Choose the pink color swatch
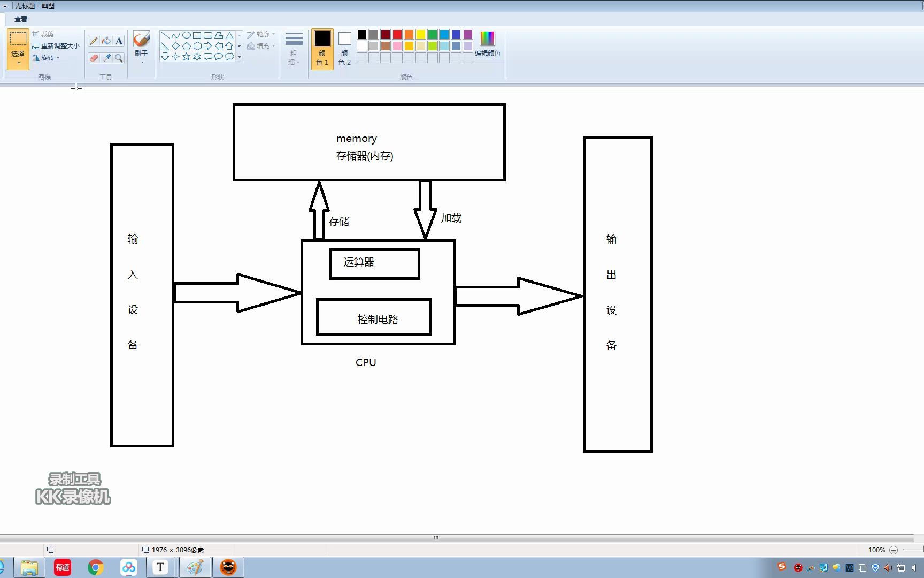Viewport: 924px width, 578px height. coord(397,46)
